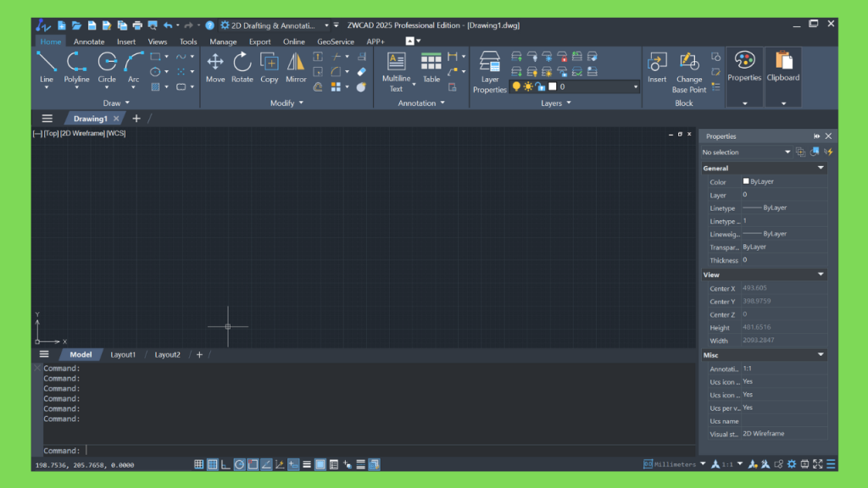Image resolution: width=868 pixels, height=488 pixels.
Task: Select the Circle tool
Action: (107, 68)
